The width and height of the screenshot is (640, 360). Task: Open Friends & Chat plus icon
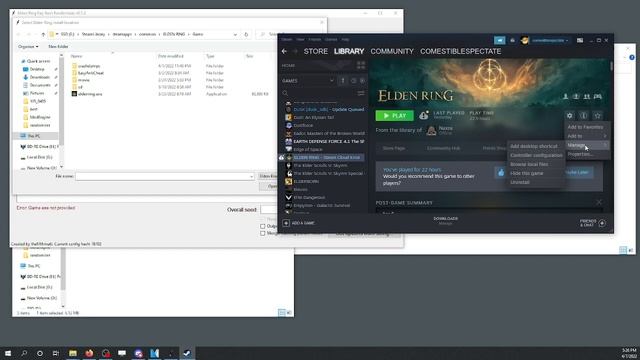(x=602, y=223)
